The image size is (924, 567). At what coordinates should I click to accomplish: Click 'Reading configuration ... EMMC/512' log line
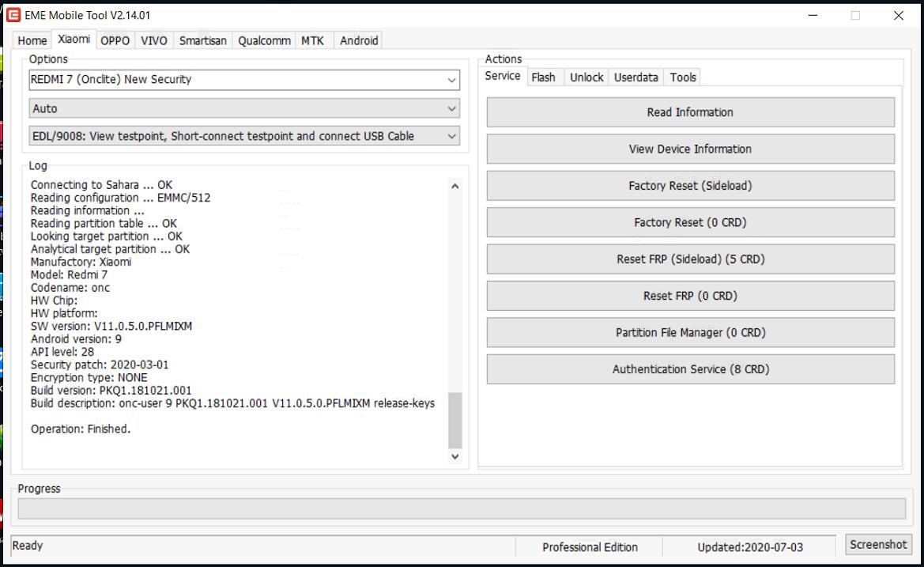coord(120,198)
